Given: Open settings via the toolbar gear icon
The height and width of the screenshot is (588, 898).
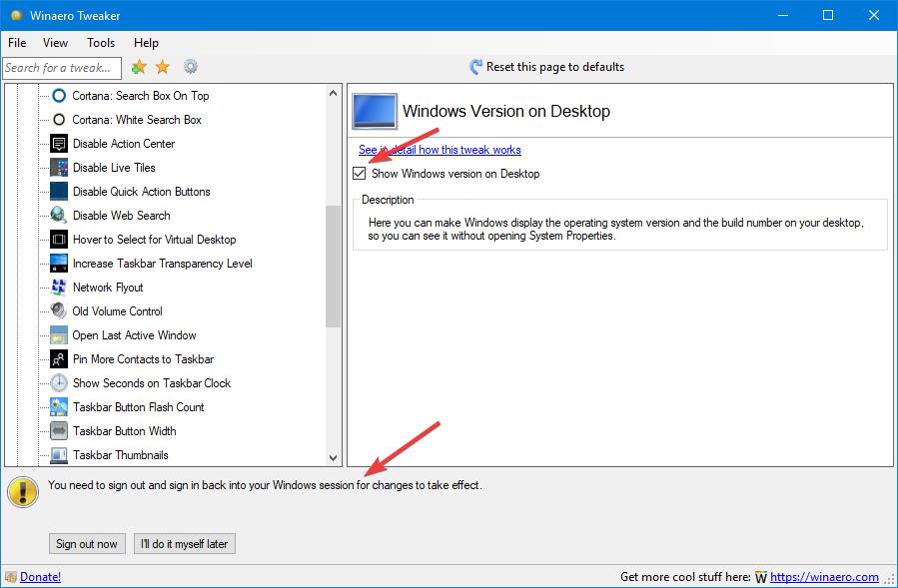Looking at the screenshot, I should pyautogui.click(x=191, y=67).
